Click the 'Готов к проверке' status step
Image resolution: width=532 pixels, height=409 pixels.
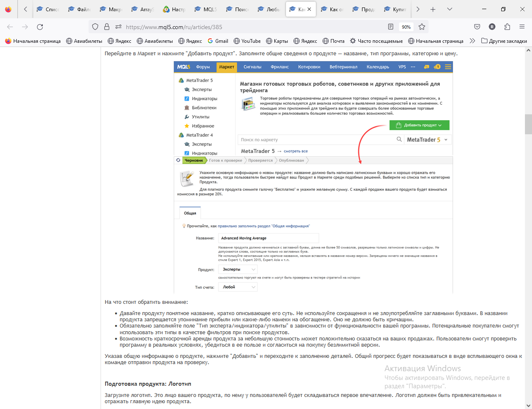click(x=225, y=160)
